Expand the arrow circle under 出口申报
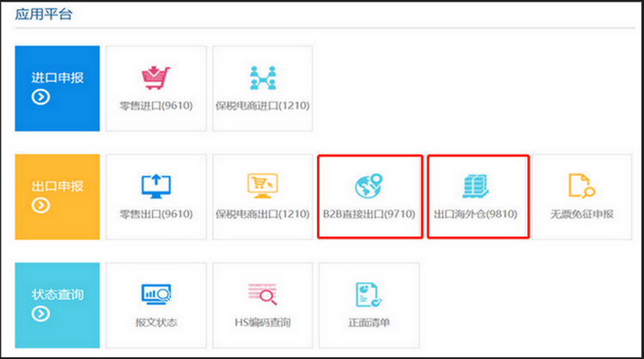Screen dimensions: 644x359 coord(40,206)
